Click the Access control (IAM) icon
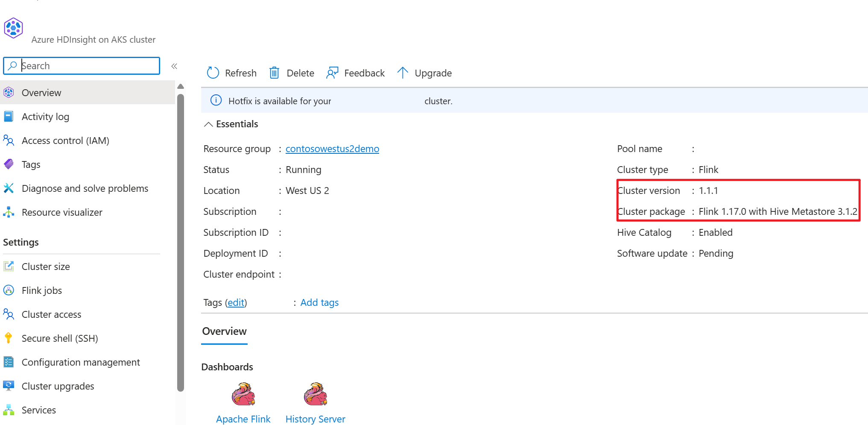Viewport: 868px width, 425px height. (x=9, y=141)
